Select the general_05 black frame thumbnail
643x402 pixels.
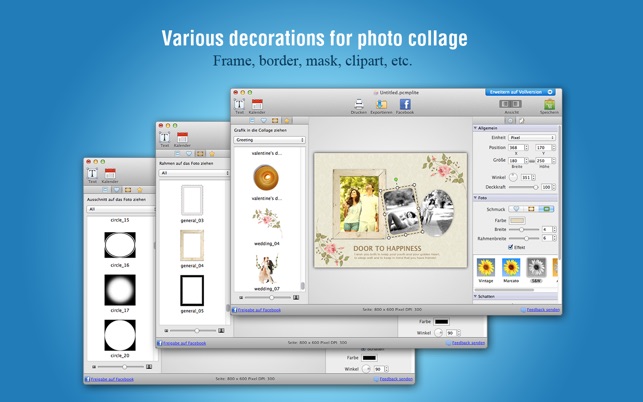[192, 290]
